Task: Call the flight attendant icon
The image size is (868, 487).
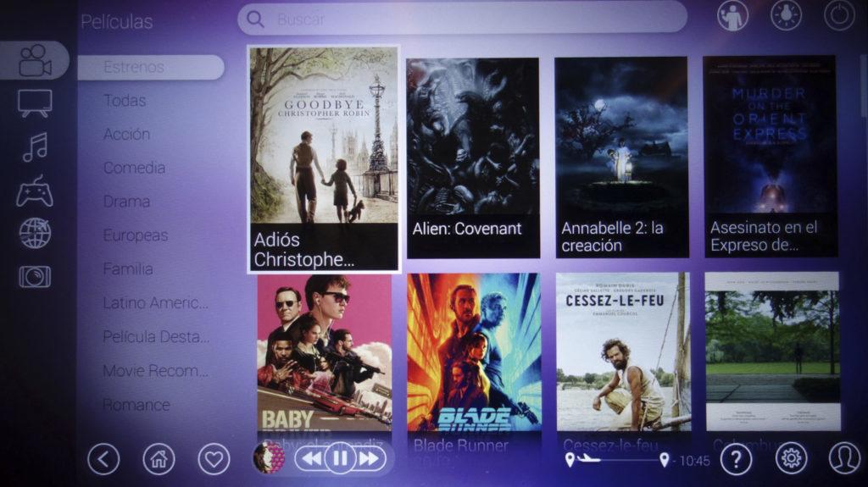Action: tap(732, 15)
